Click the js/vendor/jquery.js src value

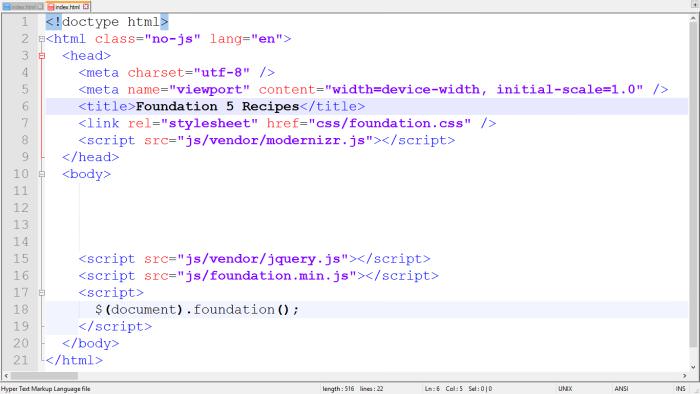click(263, 259)
